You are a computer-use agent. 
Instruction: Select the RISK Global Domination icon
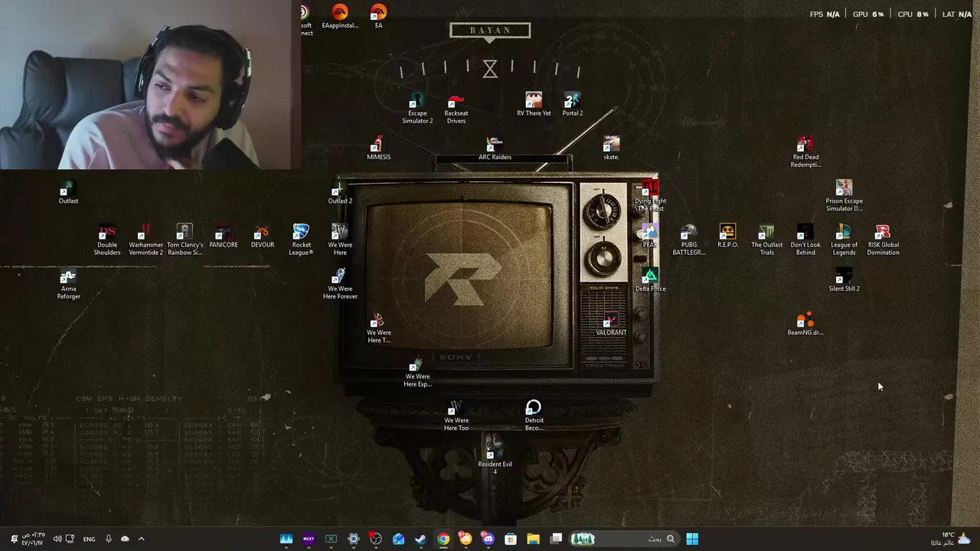tap(883, 240)
